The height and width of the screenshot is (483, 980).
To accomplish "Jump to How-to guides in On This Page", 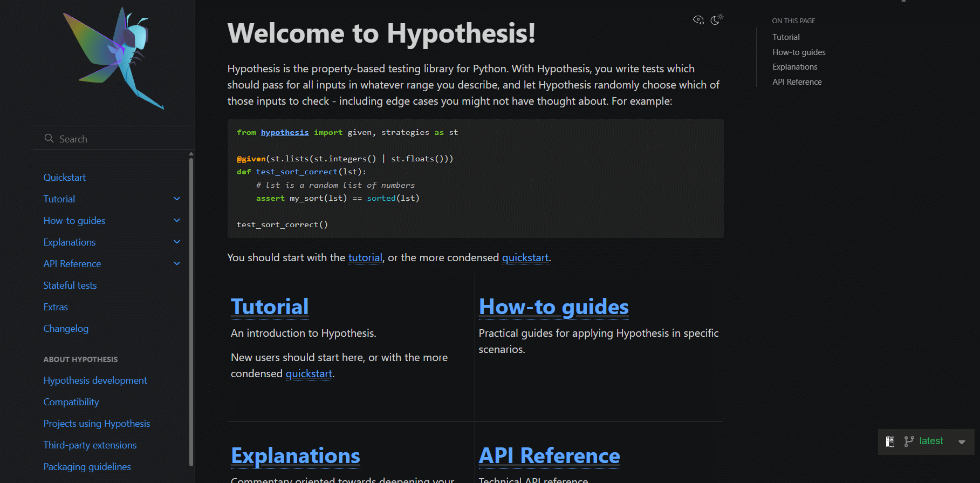I will 799,52.
